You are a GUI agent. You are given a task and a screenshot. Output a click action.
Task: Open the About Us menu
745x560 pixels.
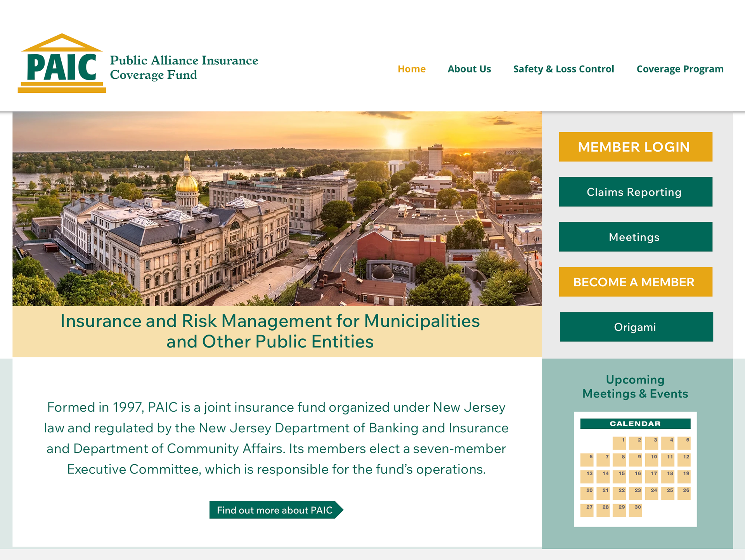[469, 69]
